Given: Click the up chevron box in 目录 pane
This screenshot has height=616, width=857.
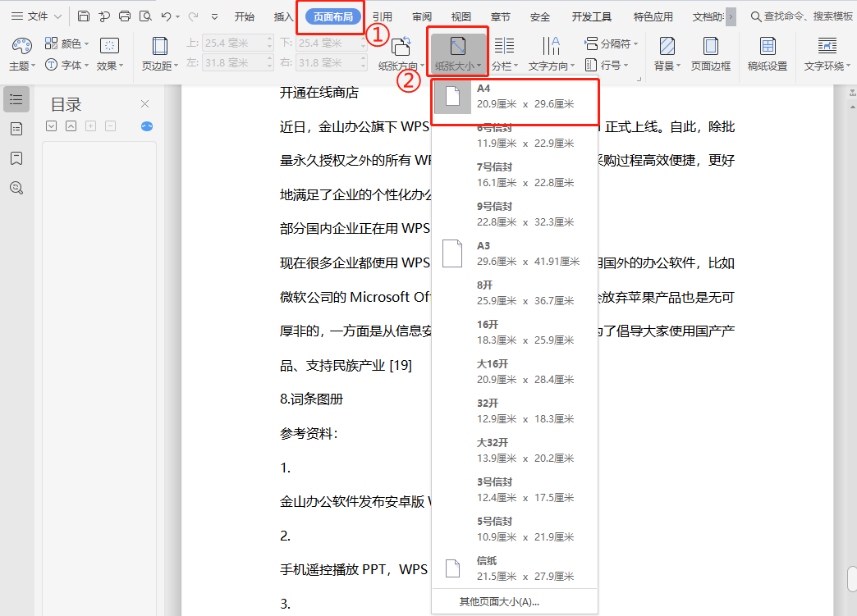Looking at the screenshot, I should 71,126.
